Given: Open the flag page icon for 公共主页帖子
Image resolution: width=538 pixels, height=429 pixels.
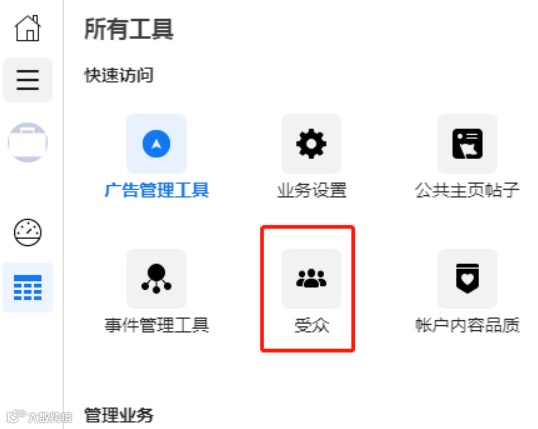Looking at the screenshot, I should 467,144.
